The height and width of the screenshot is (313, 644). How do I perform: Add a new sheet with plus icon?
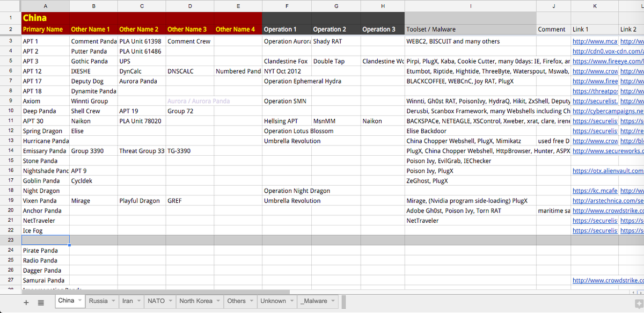(26, 302)
